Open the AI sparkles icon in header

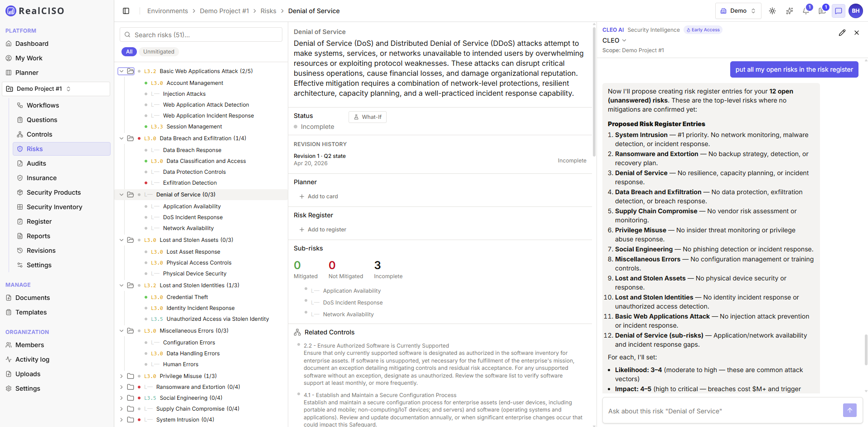pyautogui.click(x=790, y=11)
